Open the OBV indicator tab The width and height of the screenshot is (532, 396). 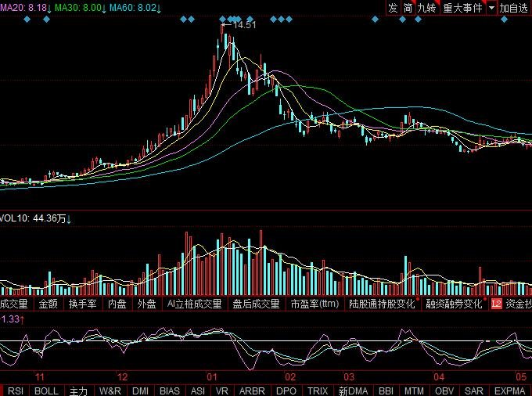coord(444,391)
